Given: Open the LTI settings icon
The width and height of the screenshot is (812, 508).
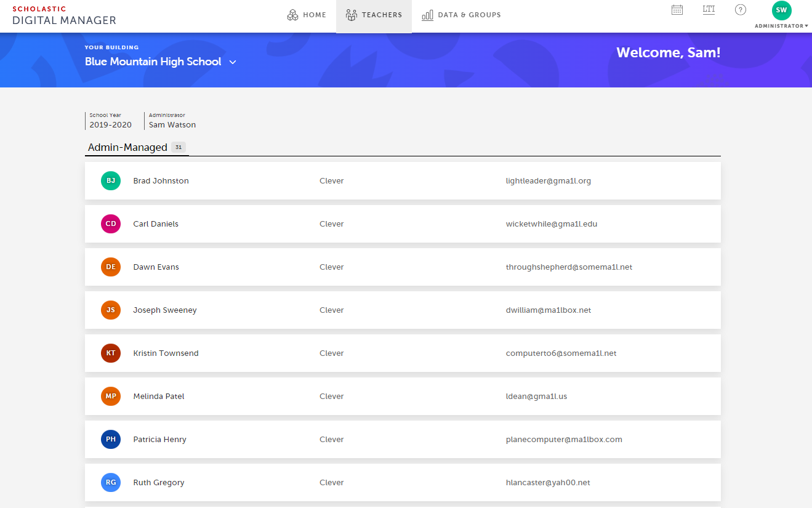Looking at the screenshot, I should coord(709,9).
